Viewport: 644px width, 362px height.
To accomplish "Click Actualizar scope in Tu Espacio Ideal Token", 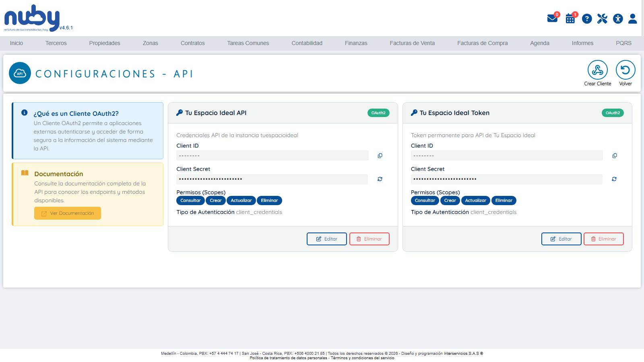I will point(476,200).
